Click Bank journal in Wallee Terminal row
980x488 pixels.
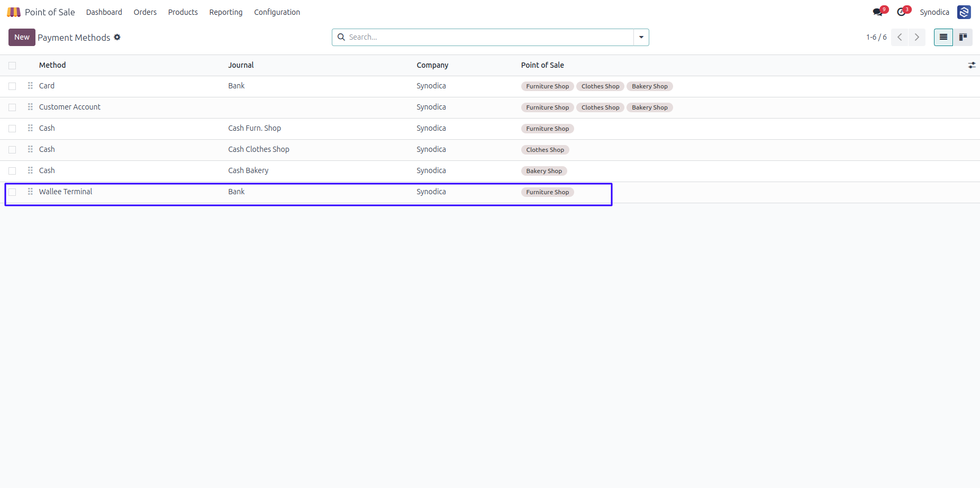coord(237,192)
